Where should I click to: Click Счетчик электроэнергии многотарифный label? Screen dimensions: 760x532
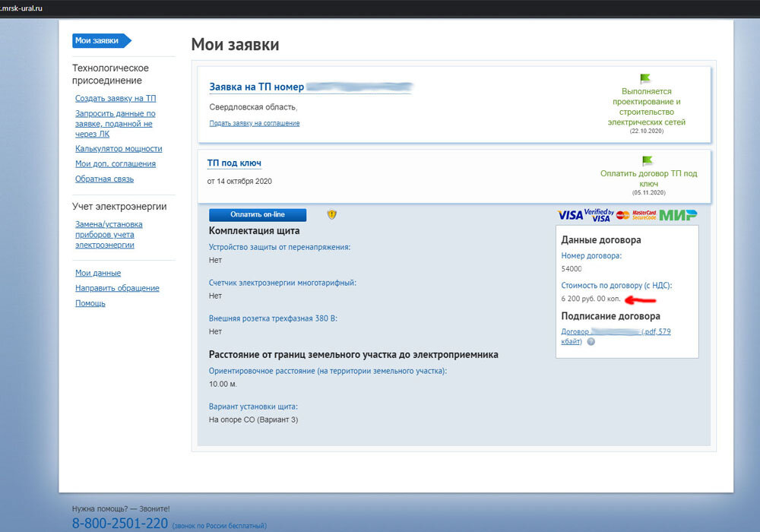point(283,283)
